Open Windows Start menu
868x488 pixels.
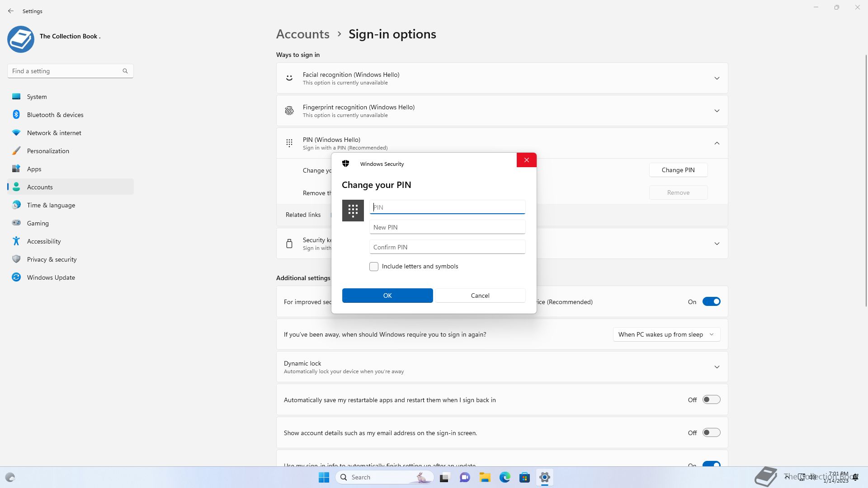[x=324, y=477]
